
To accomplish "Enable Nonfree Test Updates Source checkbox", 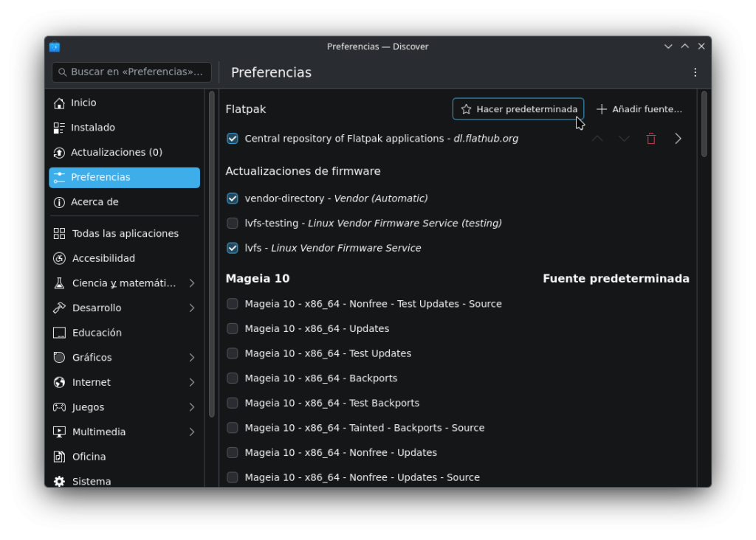I will point(233,304).
